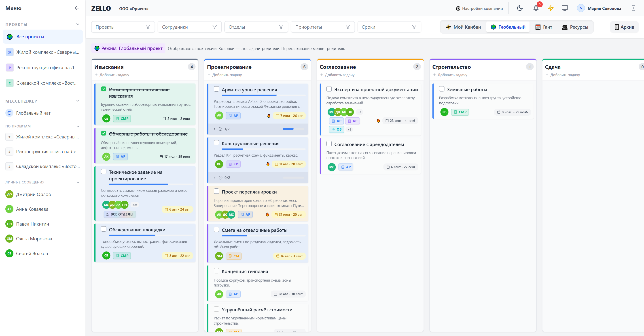Click progress bar of Конструктивные решения subtasks 0/2
644x336 pixels.
[x=294, y=177]
